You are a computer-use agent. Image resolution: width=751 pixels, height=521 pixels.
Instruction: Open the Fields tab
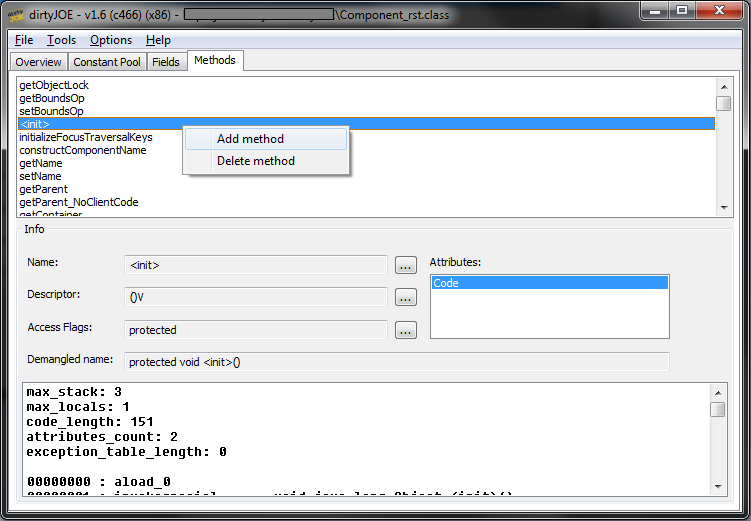[x=166, y=62]
